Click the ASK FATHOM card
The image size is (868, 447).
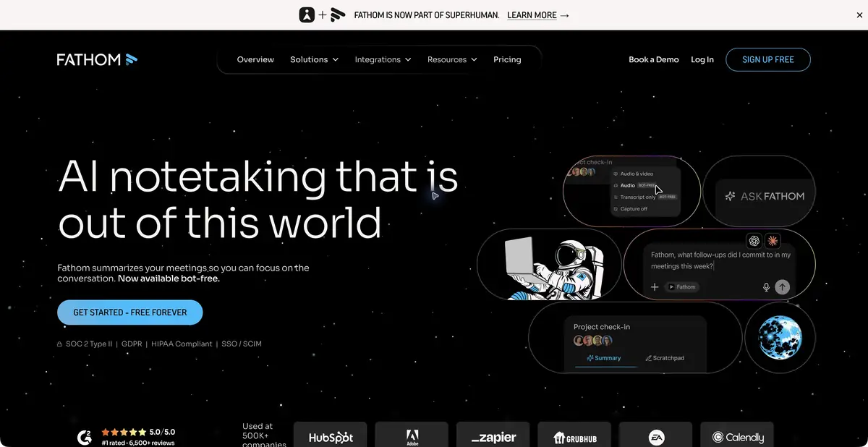pos(759,191)
